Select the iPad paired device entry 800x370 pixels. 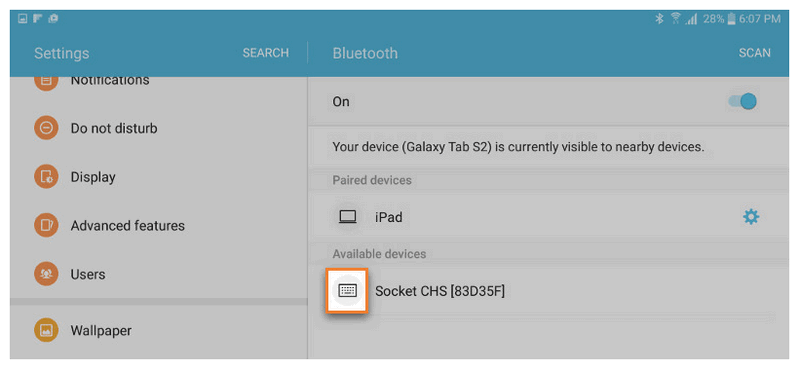(548, 217)
